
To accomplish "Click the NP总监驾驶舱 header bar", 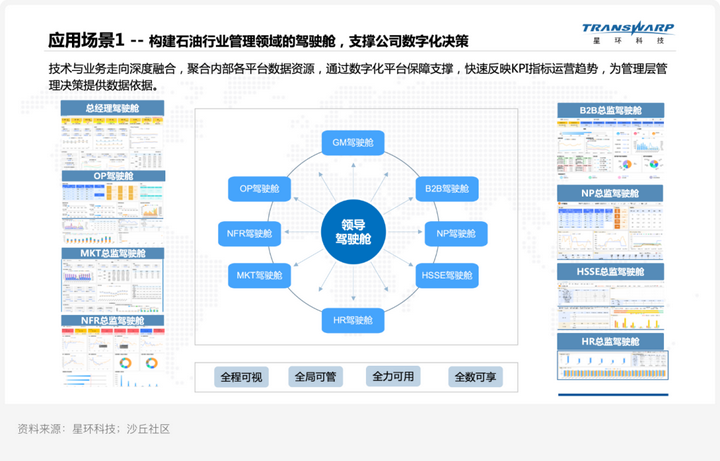I will [x=610, y=193].
